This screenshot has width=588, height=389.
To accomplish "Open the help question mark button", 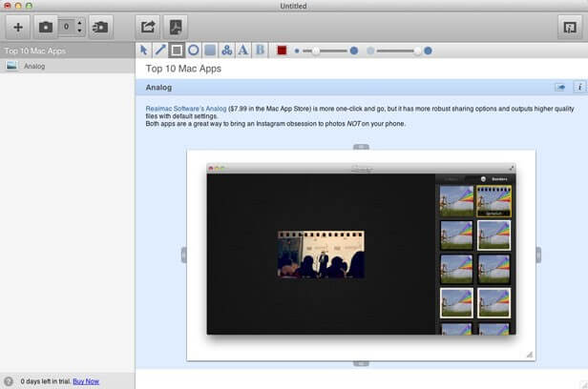I will click(x=9, y=381).
